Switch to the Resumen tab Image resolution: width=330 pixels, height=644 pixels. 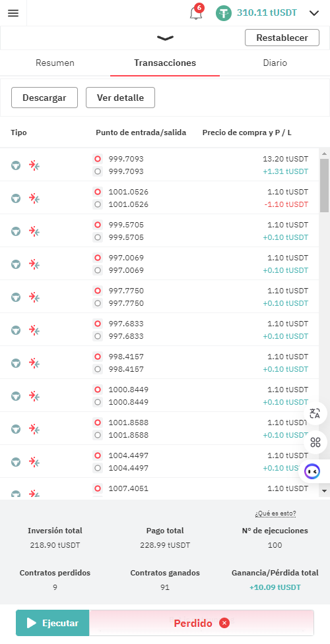(55, 63)
